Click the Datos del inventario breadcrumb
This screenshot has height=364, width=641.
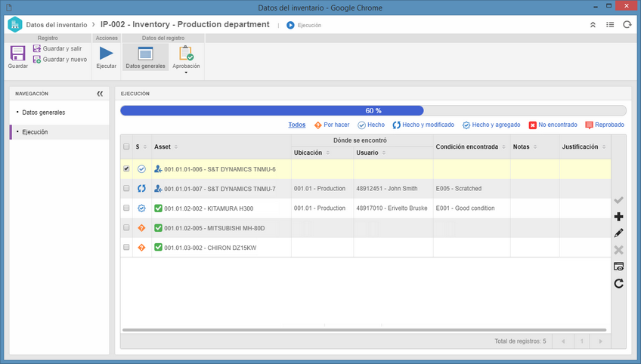(x=57, y=25)
